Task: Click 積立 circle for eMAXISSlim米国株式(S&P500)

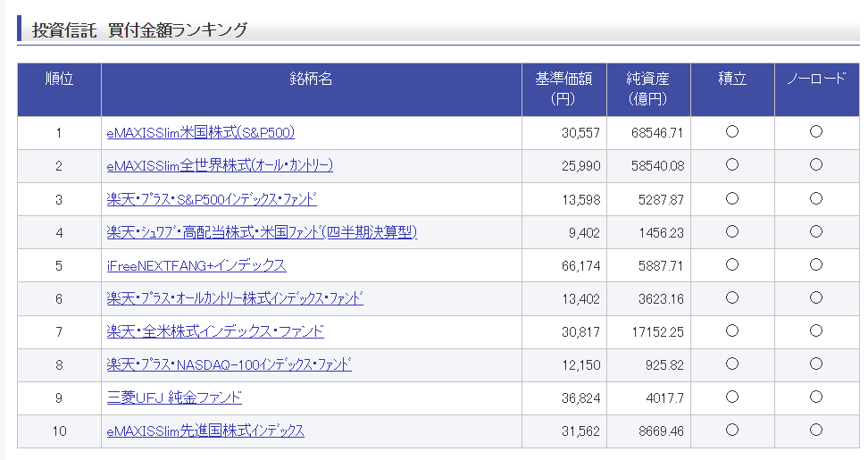Action: pos(732,131)
